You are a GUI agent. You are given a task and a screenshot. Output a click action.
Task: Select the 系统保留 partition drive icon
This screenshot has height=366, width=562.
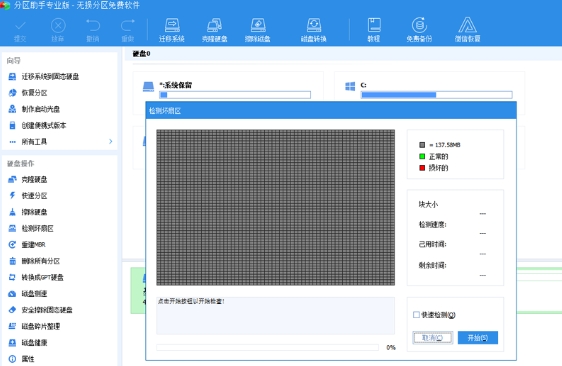pyautogui.click(x=148, y=86)
